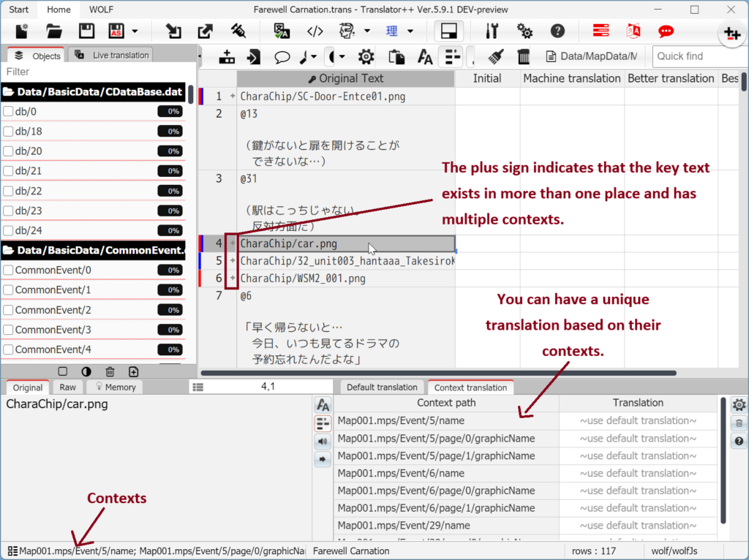Click the import arrow icon in the top toolbar
The image size is (749, 560).
173,31
